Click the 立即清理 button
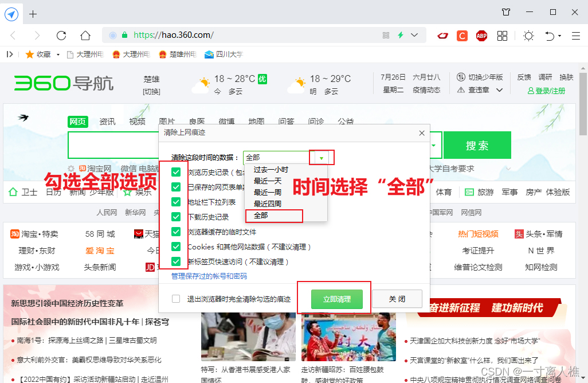588x383 pixels. pyautogui.click(x=337, y=299)
